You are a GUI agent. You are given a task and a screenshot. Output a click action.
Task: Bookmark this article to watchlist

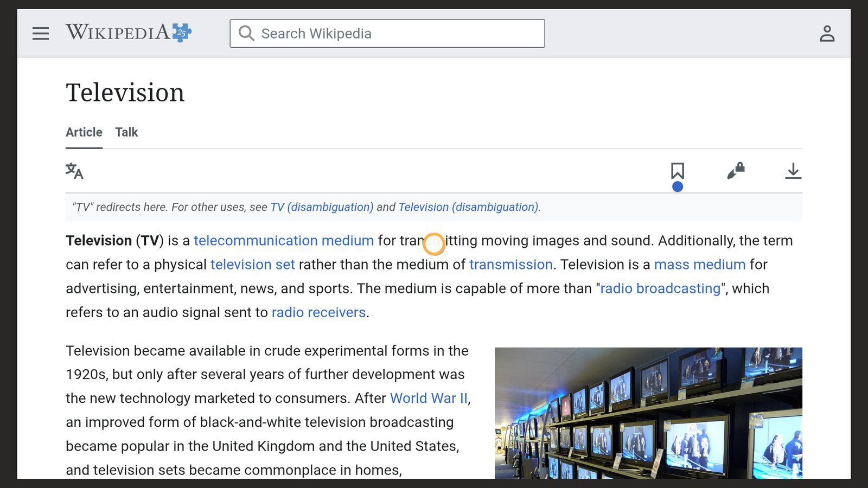pos(677,171)
